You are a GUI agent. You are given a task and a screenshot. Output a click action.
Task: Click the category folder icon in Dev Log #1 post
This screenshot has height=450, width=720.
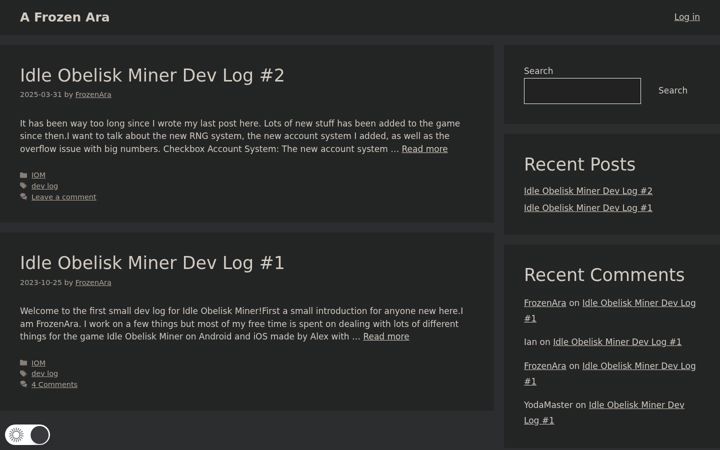23,363
